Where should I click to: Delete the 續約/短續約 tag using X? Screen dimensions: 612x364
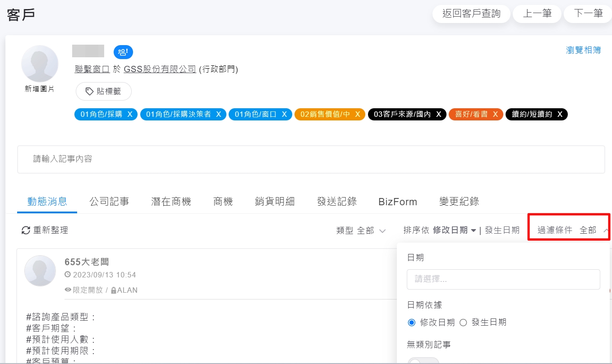tap(560, 115)
